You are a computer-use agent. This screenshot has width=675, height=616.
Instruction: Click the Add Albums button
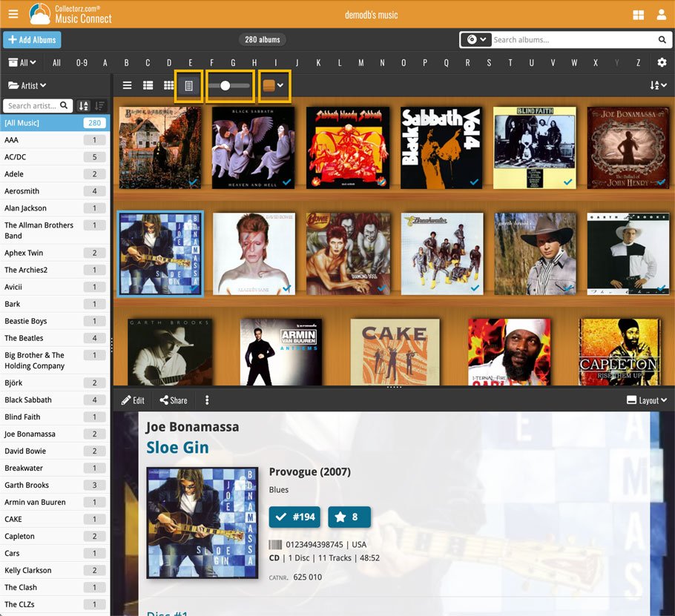click(x=32, y=40)
